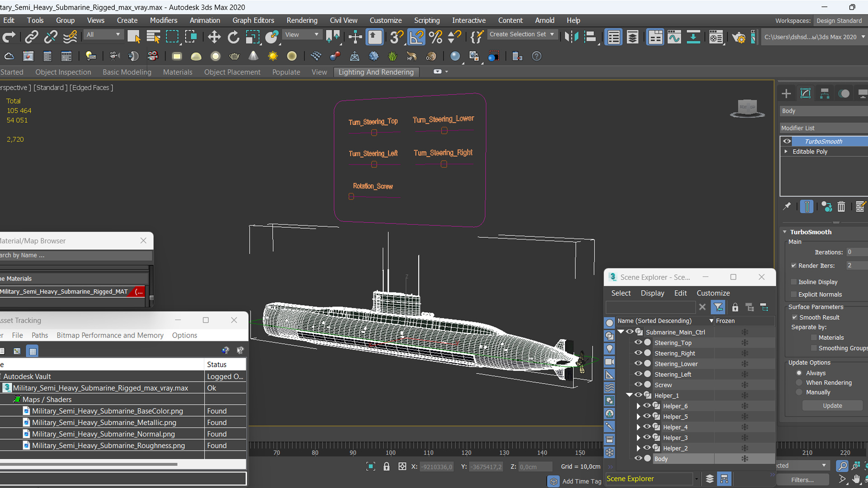The image size is (868, 488).
Task: Click the TurboSmooth Update button
Action: [832, 406]
